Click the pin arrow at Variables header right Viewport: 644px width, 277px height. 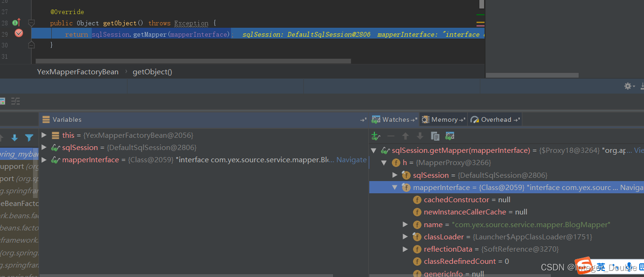click(363, 120)
